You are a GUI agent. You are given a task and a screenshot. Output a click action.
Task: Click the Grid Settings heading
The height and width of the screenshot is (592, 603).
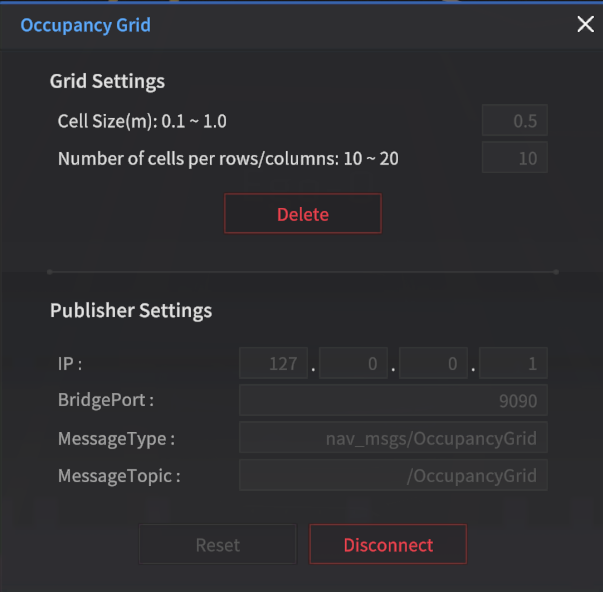point(107,81)
